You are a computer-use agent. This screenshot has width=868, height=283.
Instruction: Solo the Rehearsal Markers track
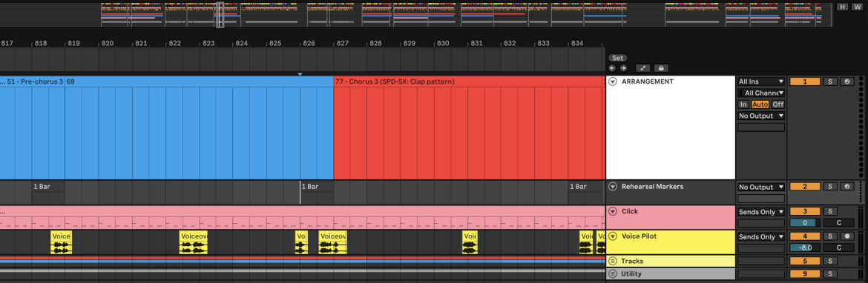pyautogui.click(x=830, y=187)
